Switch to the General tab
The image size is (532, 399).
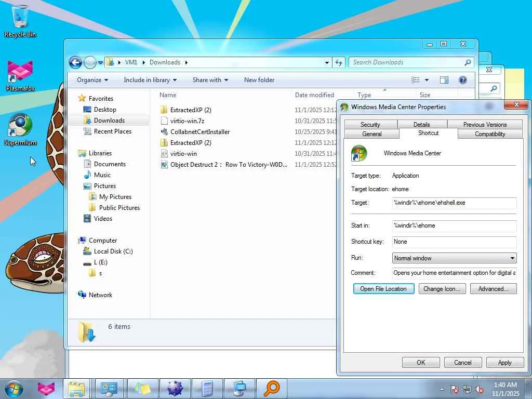[372, 134]
